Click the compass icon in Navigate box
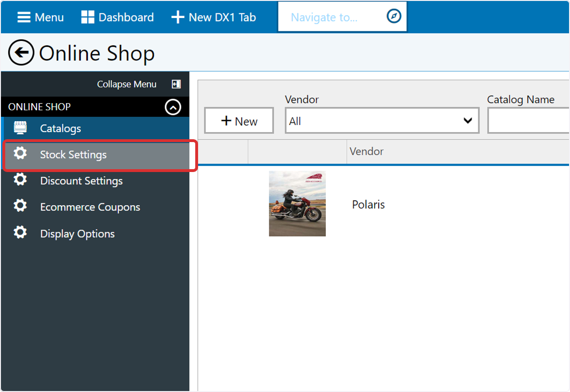The width and height of the screenshot is (570, 392). [394, 17]
